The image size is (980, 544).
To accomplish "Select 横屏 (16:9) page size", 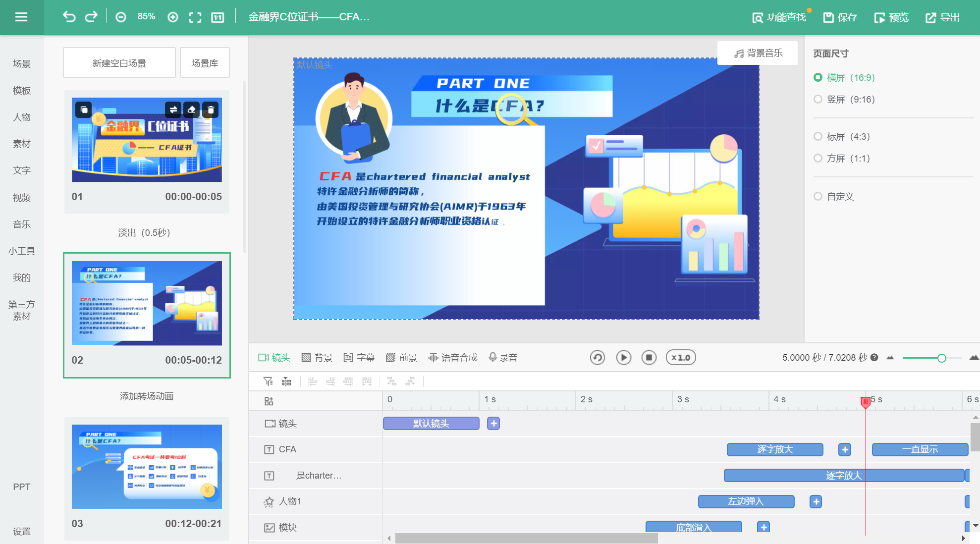I will 844,77.
